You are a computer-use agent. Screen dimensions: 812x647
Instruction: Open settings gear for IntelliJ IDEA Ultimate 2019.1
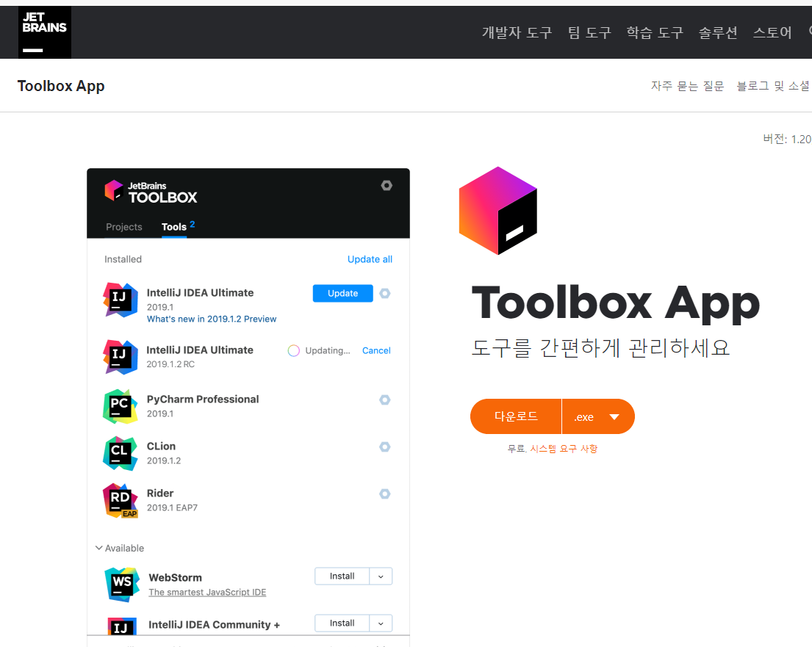(385, 294)
